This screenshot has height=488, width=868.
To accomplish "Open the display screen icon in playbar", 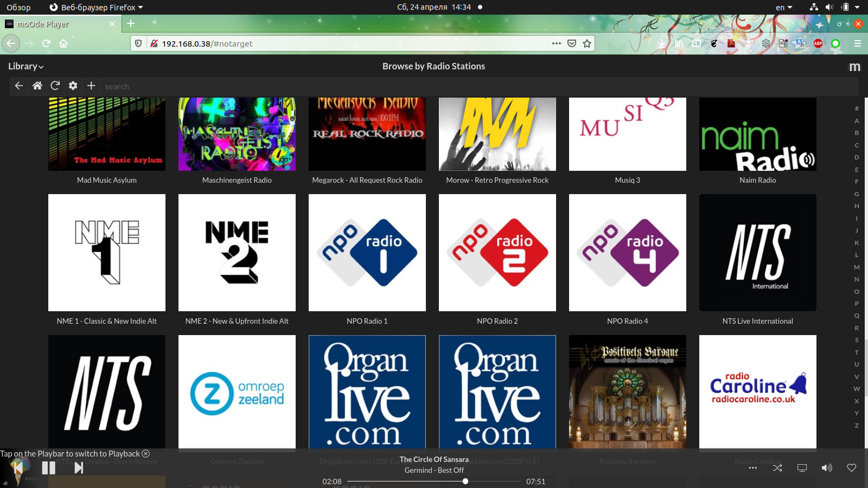I will tap(802, 467).
